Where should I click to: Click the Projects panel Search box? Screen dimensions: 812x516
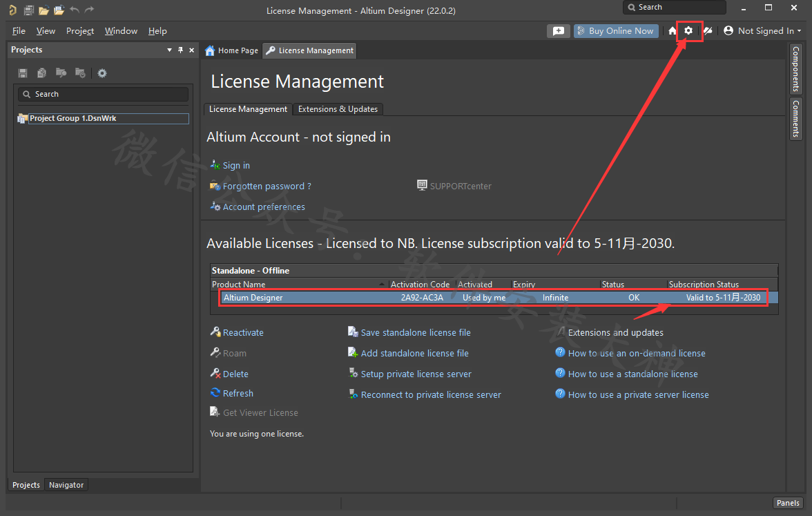click(103, 94)
